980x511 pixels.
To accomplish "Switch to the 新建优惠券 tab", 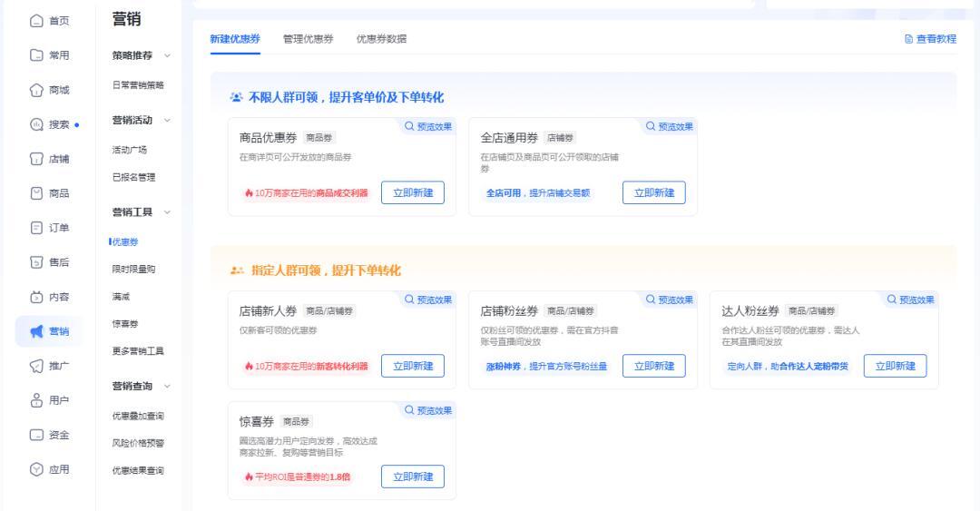I will coord(235,39).
